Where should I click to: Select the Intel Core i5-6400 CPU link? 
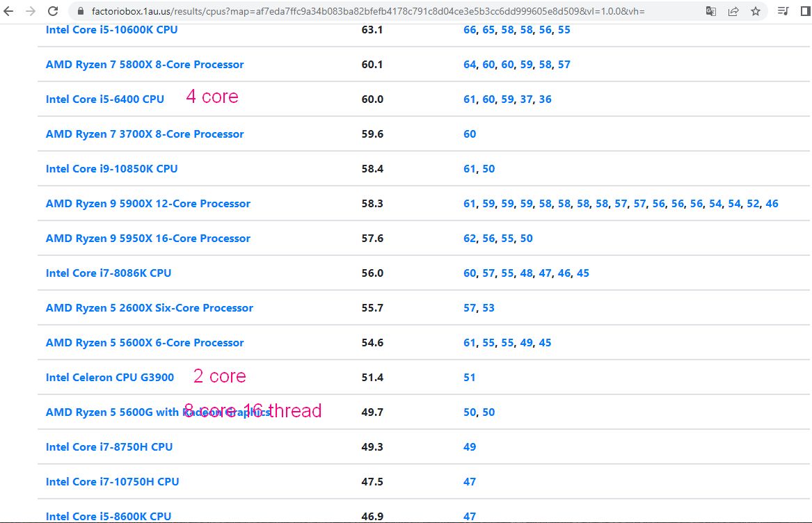click(x=104, y=99)
